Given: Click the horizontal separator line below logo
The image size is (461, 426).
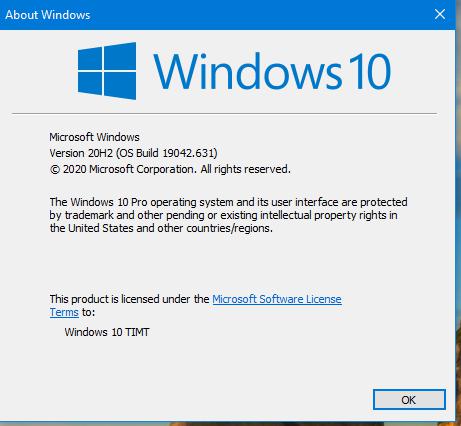Looking at the screenshot, I should (x=224, y=113).
